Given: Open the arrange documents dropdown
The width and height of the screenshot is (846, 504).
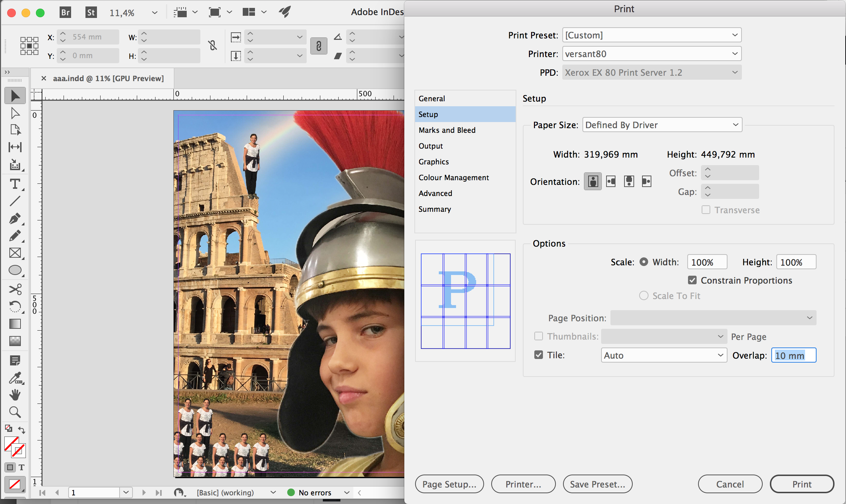Looking at the screenshot, I should (x=255, y=12).
